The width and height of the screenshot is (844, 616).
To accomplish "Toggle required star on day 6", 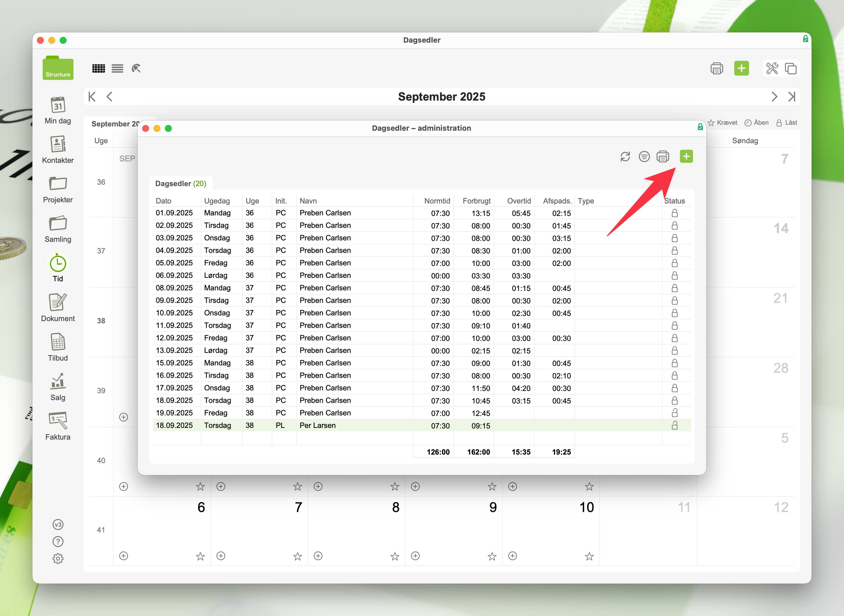I will (200, 556).
